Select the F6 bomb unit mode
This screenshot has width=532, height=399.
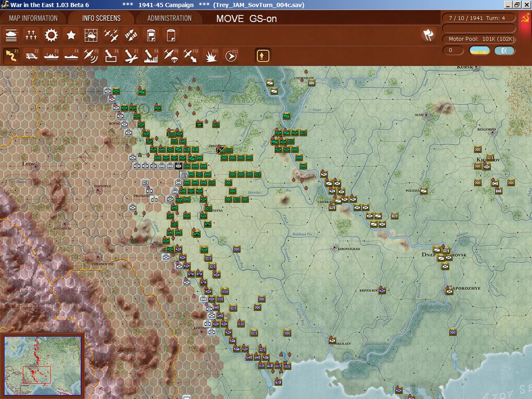tap(111, 56)
